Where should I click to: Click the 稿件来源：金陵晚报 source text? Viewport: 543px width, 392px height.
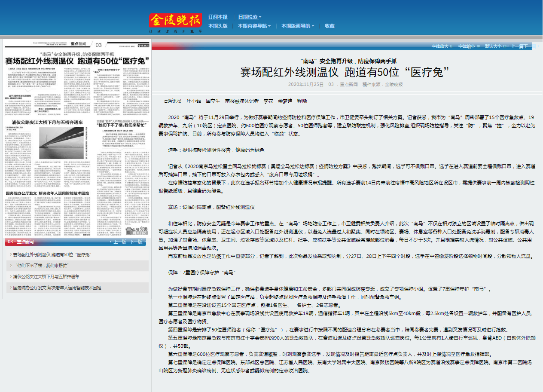[x=382, y=84]
